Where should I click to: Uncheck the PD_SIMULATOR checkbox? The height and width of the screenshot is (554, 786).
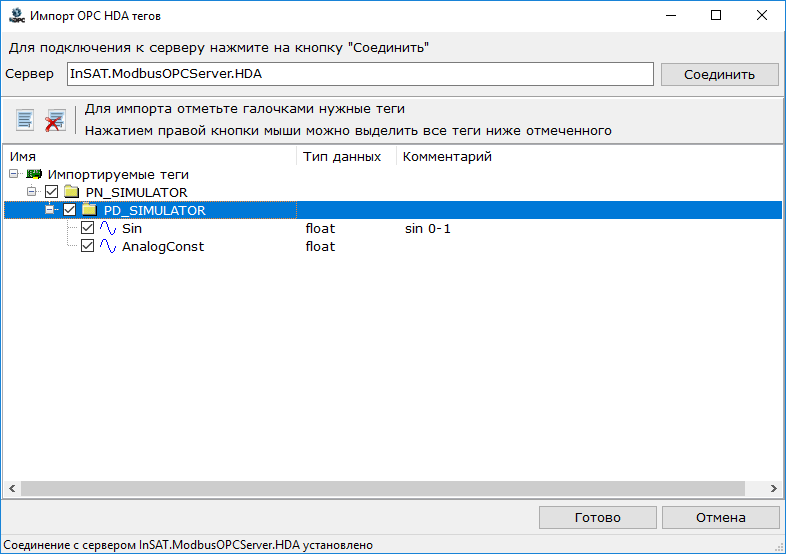pyautogui.click(x=70, y=210)
